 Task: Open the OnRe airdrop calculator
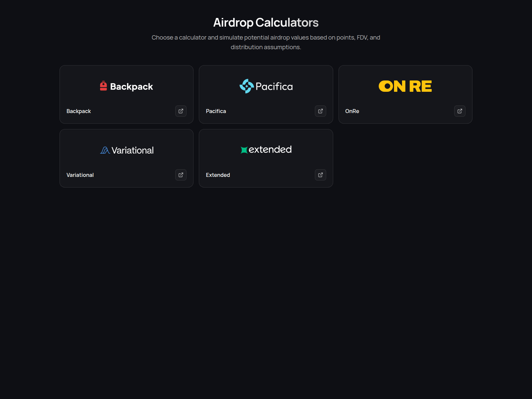[x=405, y=94]
